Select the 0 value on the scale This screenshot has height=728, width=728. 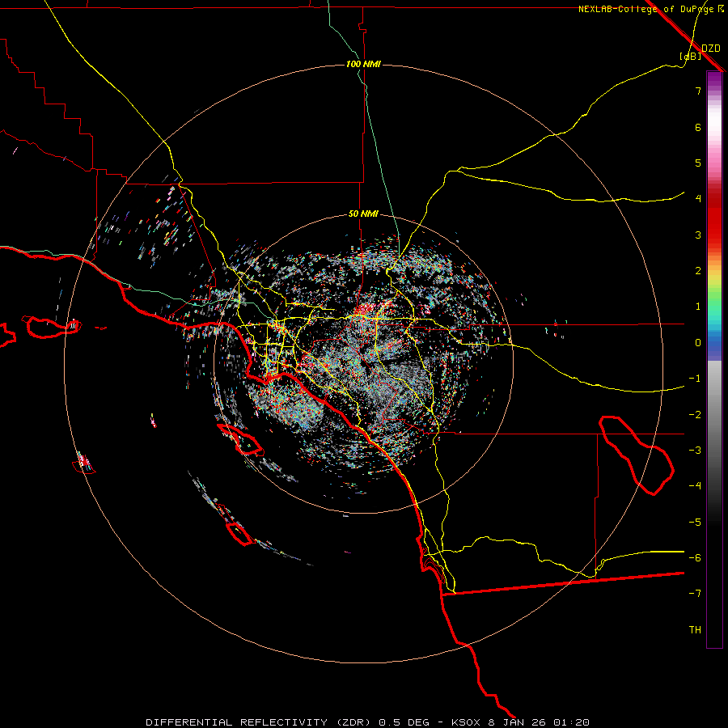coord(698,343)
